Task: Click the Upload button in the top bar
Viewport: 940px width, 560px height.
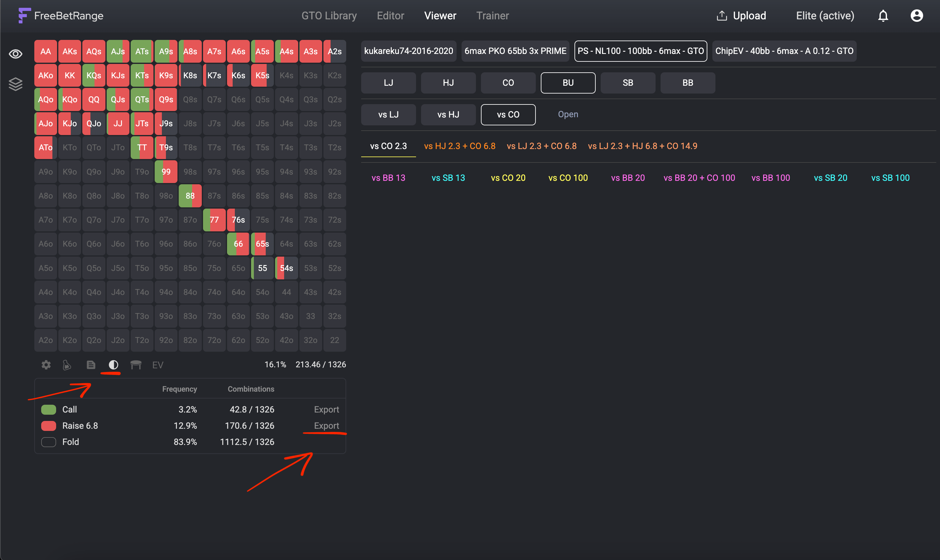Action: (x=740, y=16)
